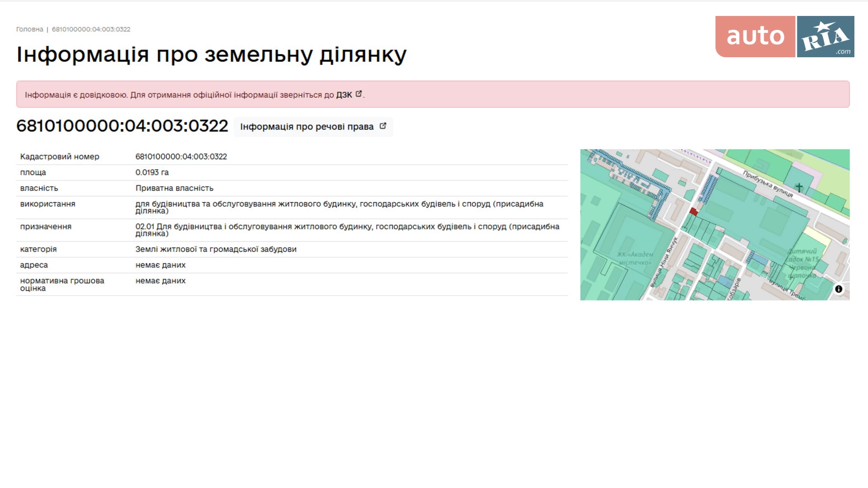
Task: Select area value 0.0193 га
Action: click(152, 173)
